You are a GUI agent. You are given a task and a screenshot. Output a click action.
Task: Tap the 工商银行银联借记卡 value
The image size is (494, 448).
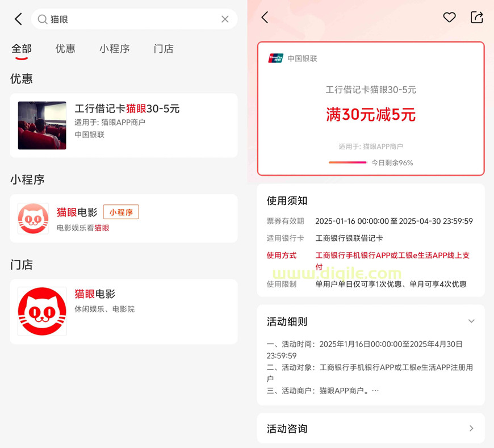tap(349, 238)
